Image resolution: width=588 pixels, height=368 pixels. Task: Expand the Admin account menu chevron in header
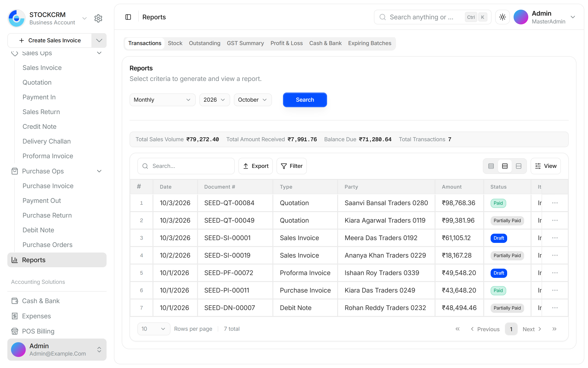[x=573, y=17]
